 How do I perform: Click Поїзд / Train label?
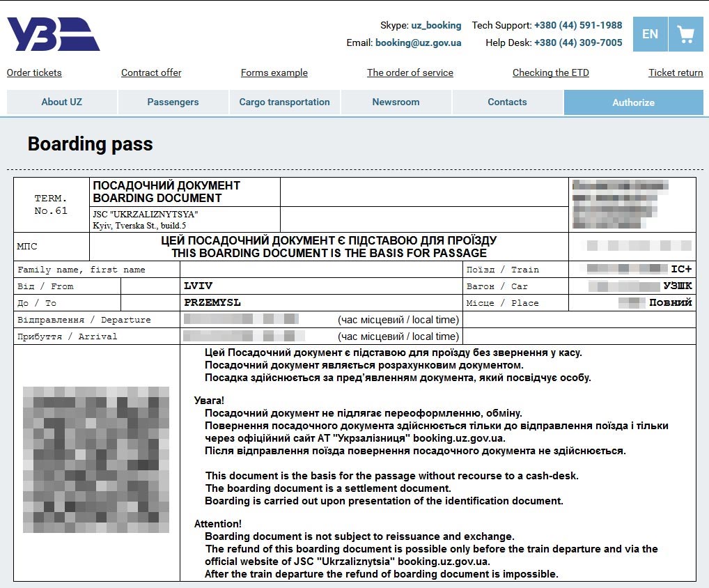503,270
